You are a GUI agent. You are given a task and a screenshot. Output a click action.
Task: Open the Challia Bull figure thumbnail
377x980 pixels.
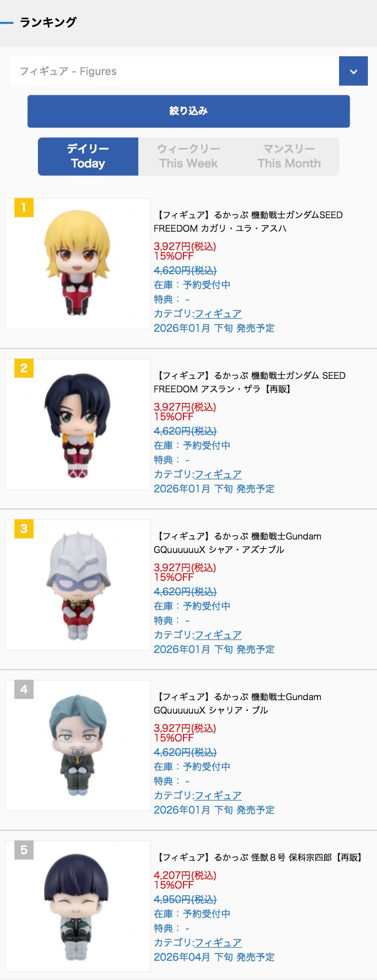click(78, 745)
